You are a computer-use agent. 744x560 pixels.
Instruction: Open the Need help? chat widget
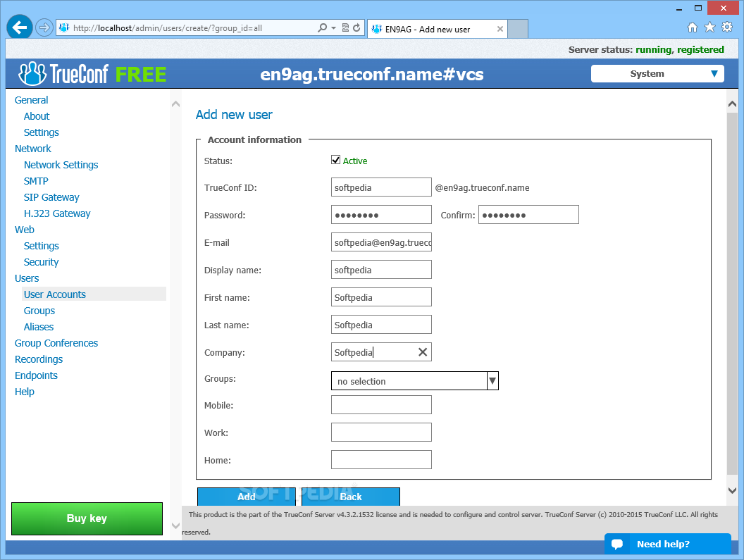668,544
